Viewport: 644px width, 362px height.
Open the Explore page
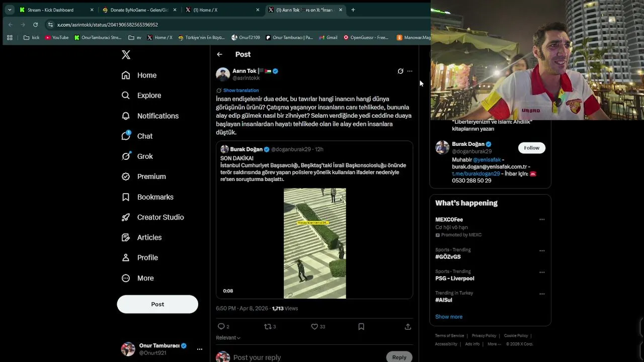(x=141, y=96)
